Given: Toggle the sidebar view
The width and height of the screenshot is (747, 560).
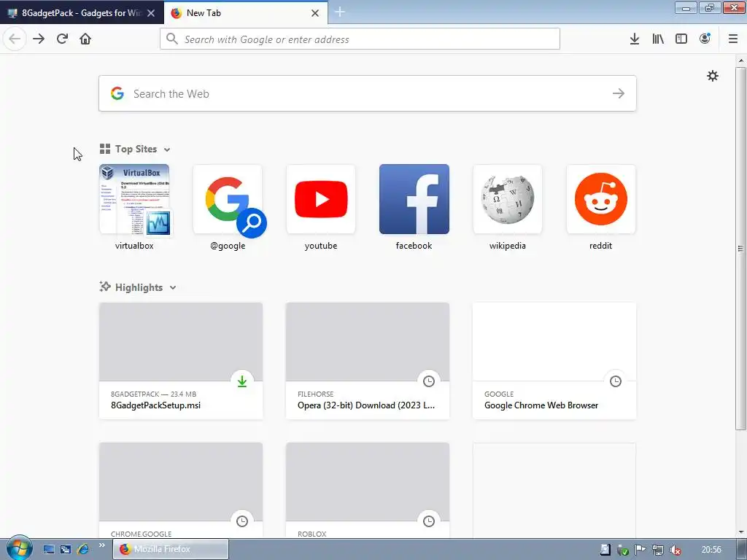Looking at the screenshot, I should [681, 39].
